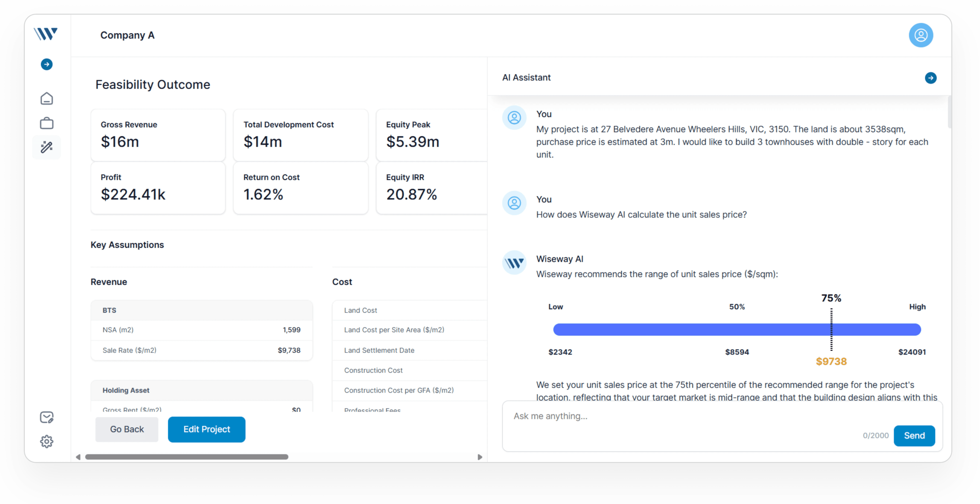Click the '$8594' median price label
The width and height of the screenshot is (980, 504).
(737, 352)
